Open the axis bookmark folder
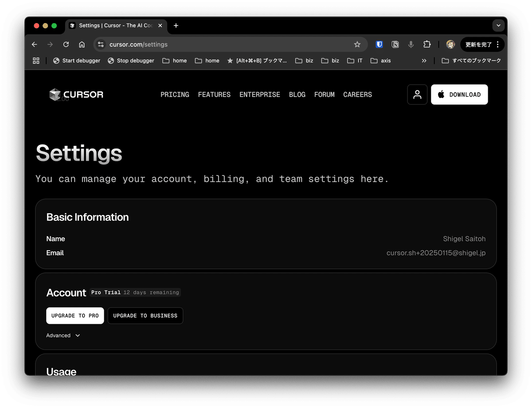This screenshot has width=532, height=408. (x=381, y=61)
